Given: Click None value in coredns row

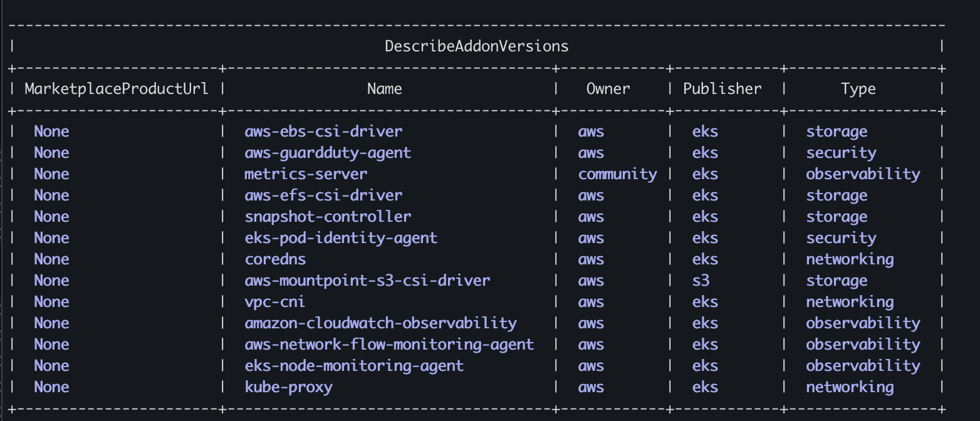Looking at the screenshot, I should click(x=51, y=259).
